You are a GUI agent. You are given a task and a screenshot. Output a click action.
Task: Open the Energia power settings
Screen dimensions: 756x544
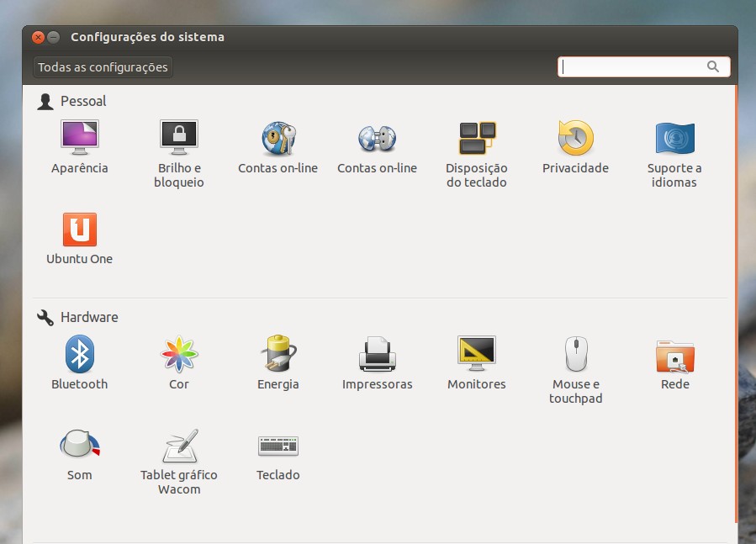tap(278, 354)
